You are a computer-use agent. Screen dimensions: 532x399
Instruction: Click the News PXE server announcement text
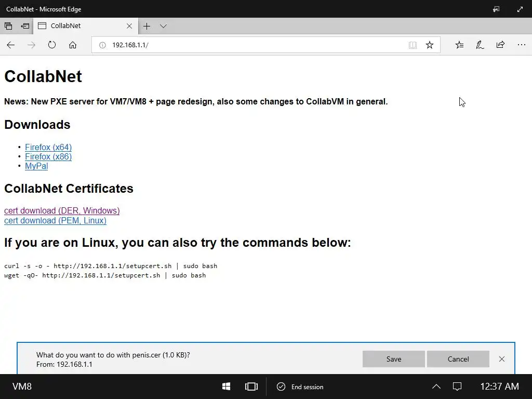pyautogui.click(x=196, y=102)
